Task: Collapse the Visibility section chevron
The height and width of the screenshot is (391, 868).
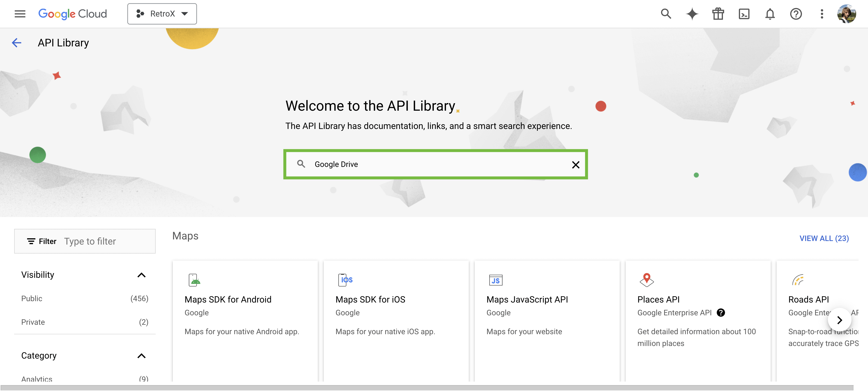Action: [x=142, y=275]
